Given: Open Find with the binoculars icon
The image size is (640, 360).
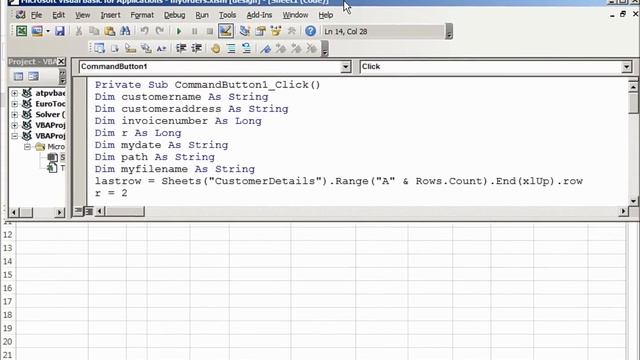Looking at the screenshot, I should pos(125,31).
